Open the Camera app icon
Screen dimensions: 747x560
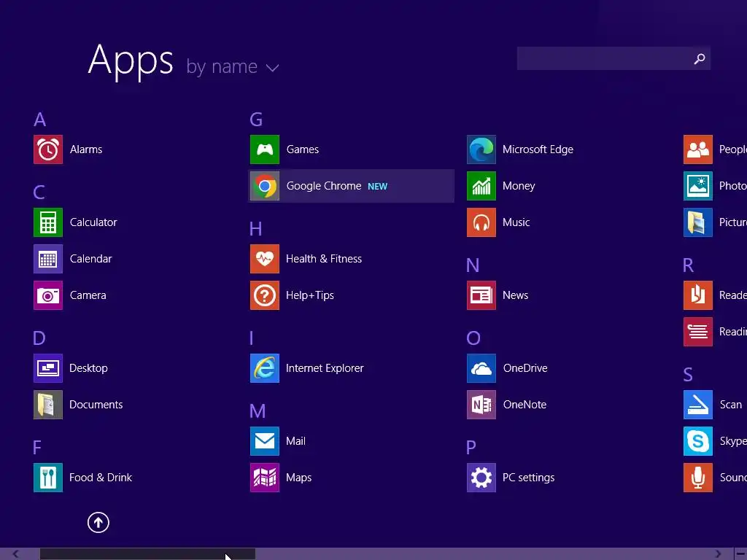pos(47,295)
